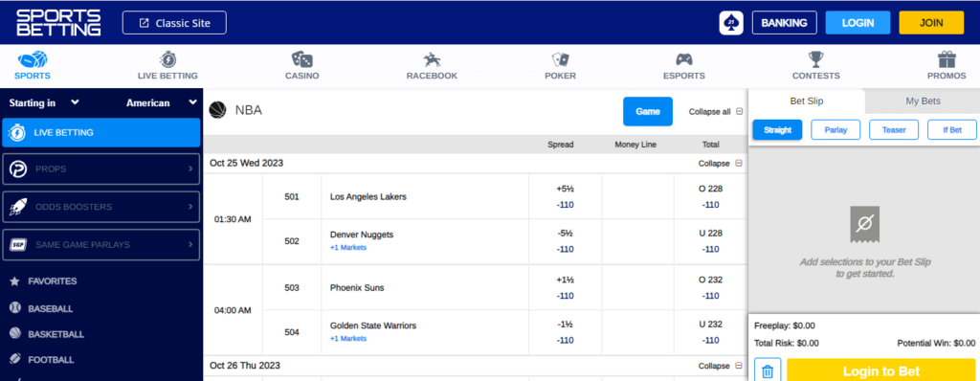Click Login to Bet button
Image resolution: width=980 pixels, height=381 pixels.
coord(881,370)
